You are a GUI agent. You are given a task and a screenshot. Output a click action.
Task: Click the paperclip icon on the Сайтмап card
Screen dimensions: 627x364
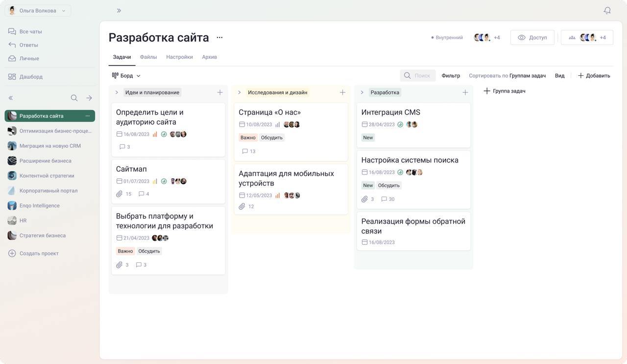[118, 193]
